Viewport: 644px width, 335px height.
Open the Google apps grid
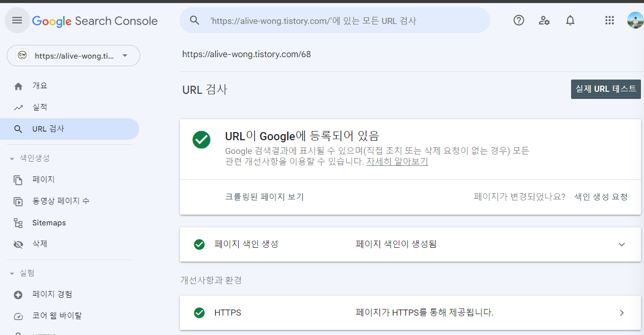[x=609, y=20]
